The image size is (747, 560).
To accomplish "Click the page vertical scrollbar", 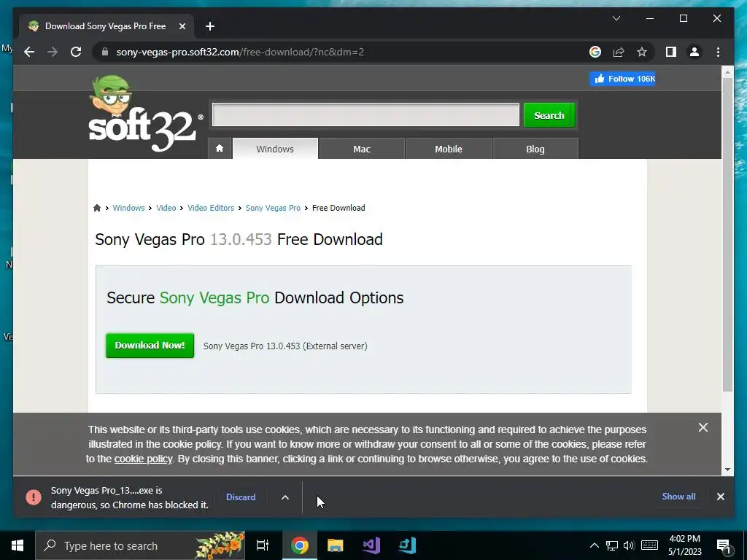I will click(727, 234).
